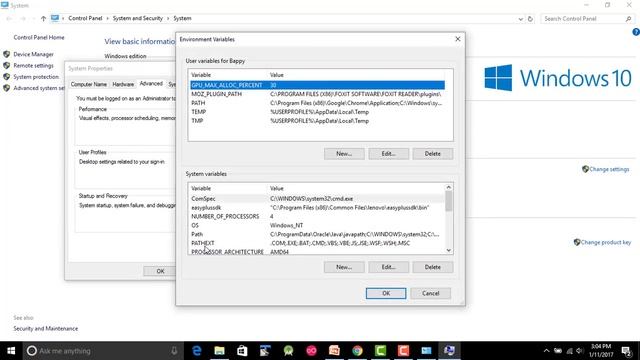Open the Windows Store taskbar icon
Image resolution: width=640 pixels, height=360 pixels.
tap(242, 351)
